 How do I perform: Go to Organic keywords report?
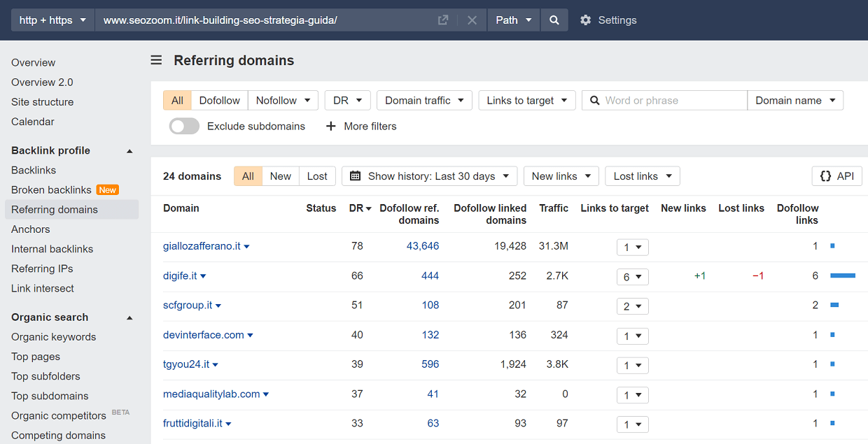[54, 337]
